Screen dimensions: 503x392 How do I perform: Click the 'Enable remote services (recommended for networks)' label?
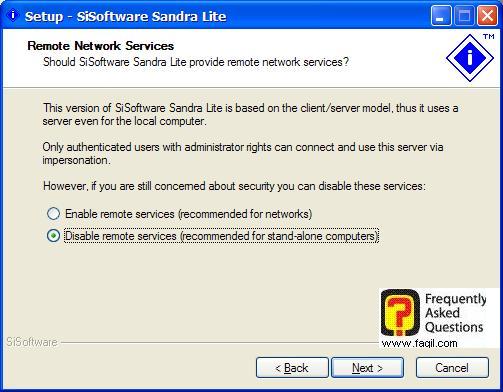click(189, 214)
